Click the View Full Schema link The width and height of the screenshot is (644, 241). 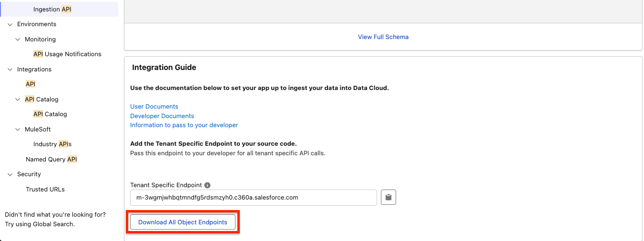pos(383,37)
